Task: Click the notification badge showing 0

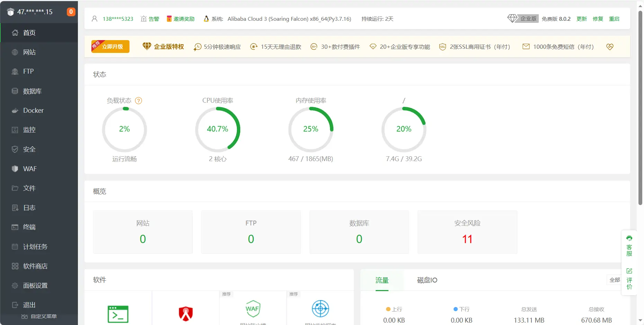Action: 71,12
